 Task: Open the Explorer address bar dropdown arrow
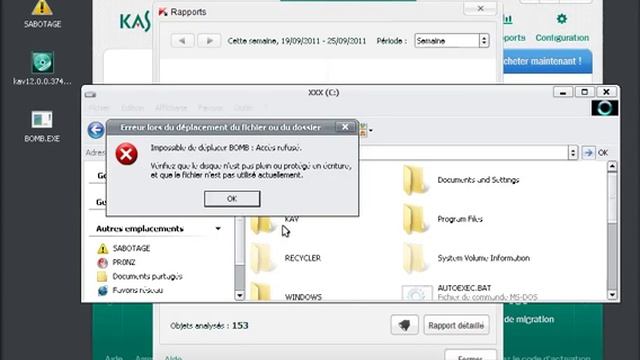[573, 153]
